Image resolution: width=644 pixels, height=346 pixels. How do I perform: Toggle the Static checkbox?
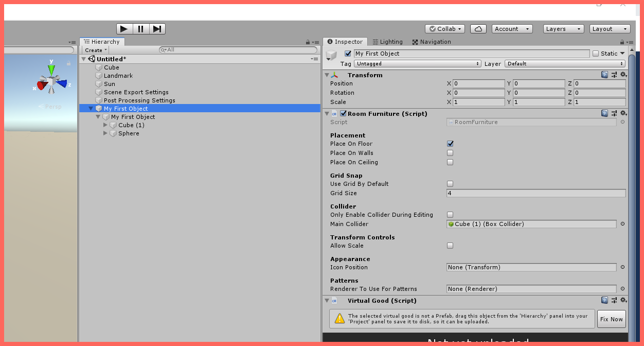click(x=596, y=54)
